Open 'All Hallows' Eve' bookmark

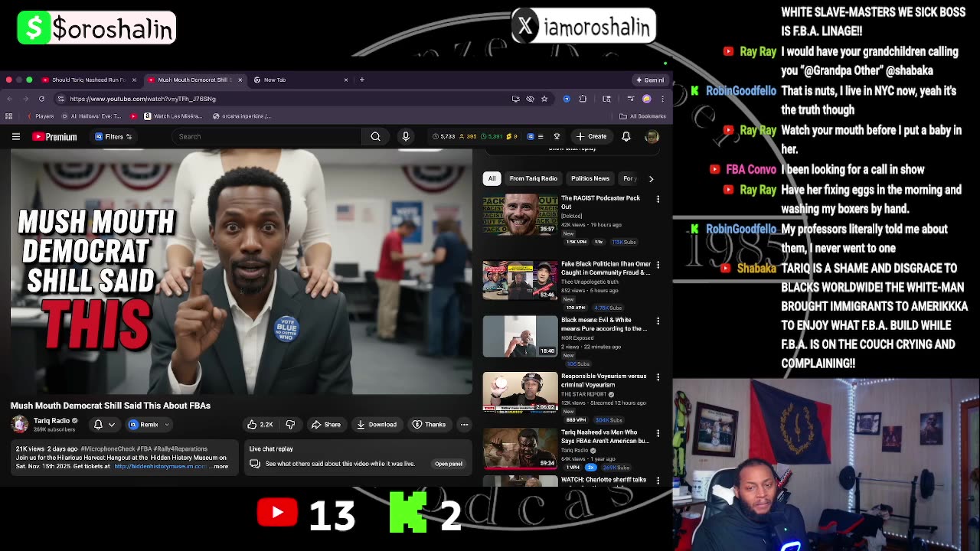pos(92,116)
